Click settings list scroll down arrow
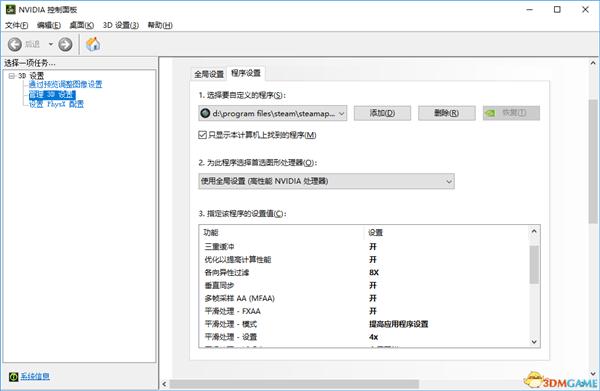This screenshot has height=391, width=600. (534, 342)
